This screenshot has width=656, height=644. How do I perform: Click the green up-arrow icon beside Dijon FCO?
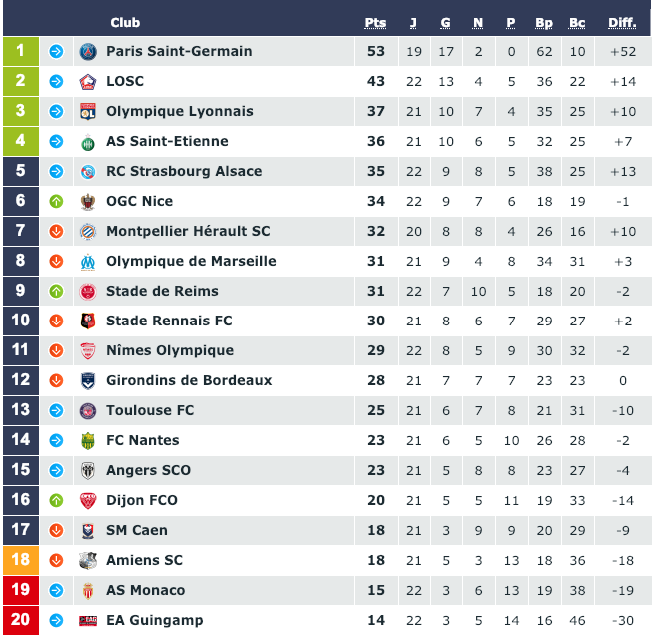56,501
